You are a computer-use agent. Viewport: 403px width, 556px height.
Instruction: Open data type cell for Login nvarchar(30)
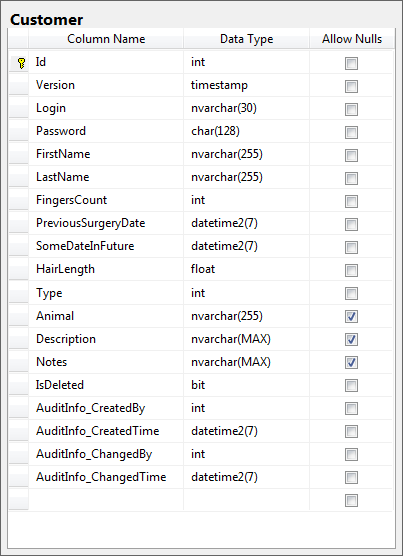246,108
